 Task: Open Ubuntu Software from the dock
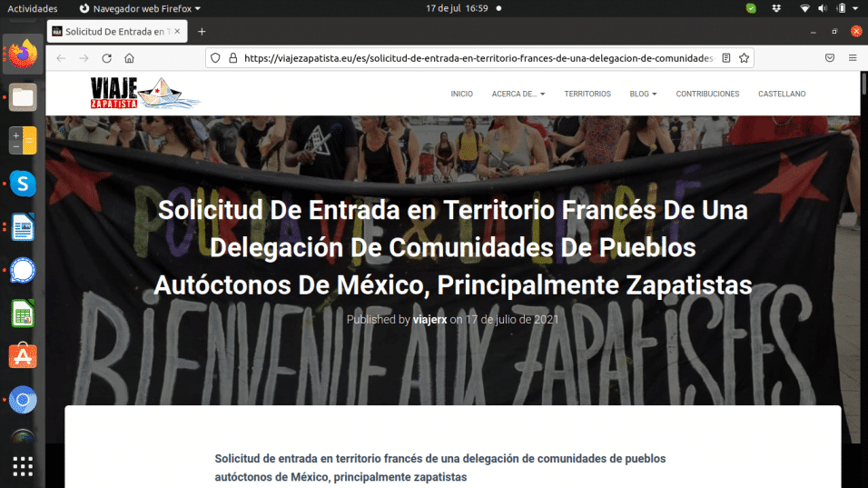click(23, 356)
